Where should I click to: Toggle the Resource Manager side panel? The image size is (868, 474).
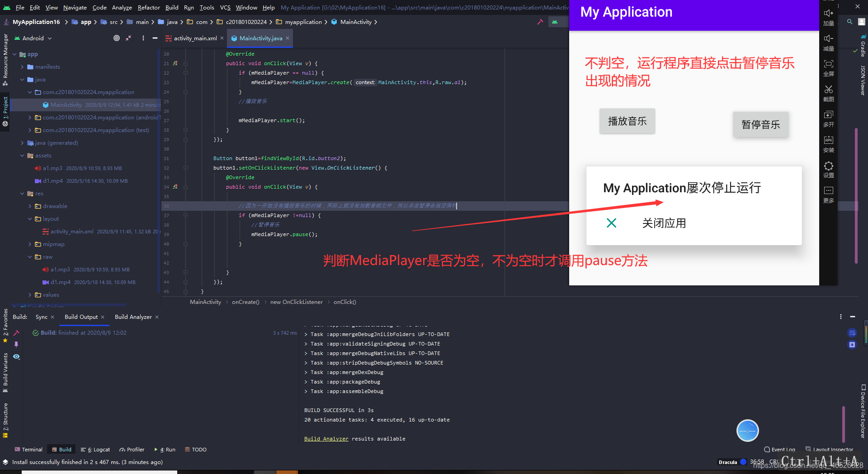pyautogui.click(x=5, y=60)
